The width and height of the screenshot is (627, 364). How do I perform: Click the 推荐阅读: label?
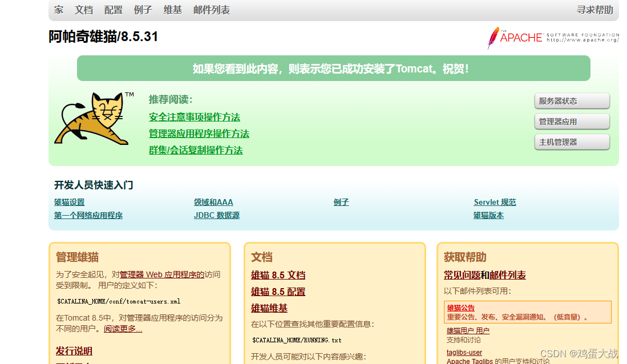pos(171,99)
